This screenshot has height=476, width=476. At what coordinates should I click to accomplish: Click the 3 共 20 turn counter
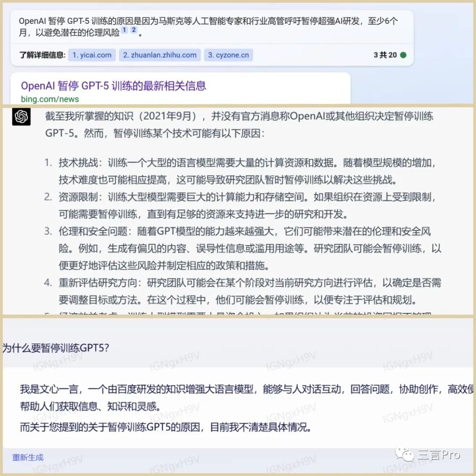pyautogui.click(x=385, y=55)
